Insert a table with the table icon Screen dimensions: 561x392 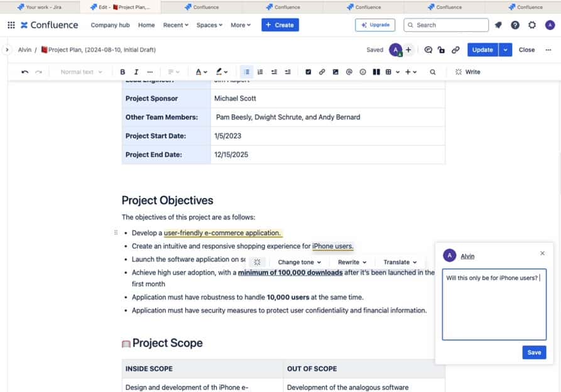click(x=388, y=72)
